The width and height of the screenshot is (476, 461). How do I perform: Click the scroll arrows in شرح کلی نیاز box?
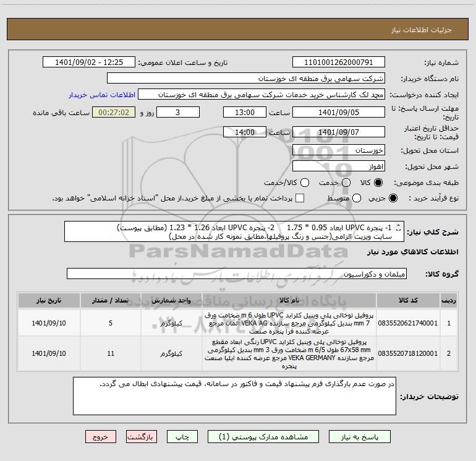399,228
